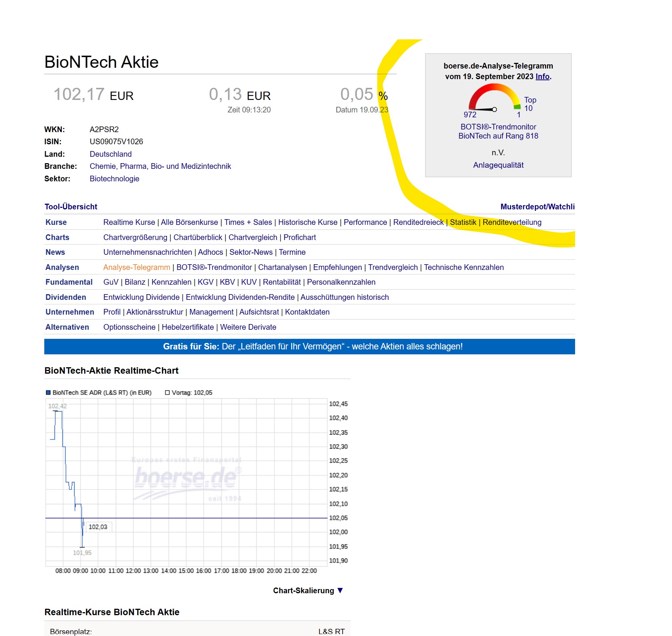Viewport: 672px width, 636px height.
Task: Click the BOTSI trend gauge graphic
Action: 494,98
